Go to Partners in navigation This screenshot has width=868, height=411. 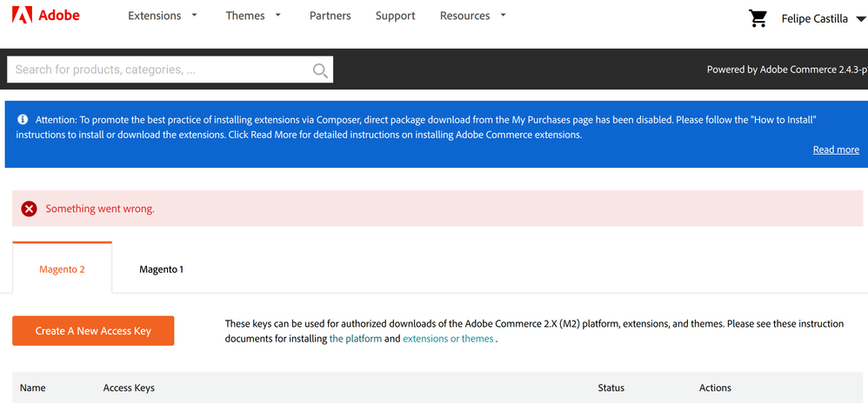(x=330, y=16)
